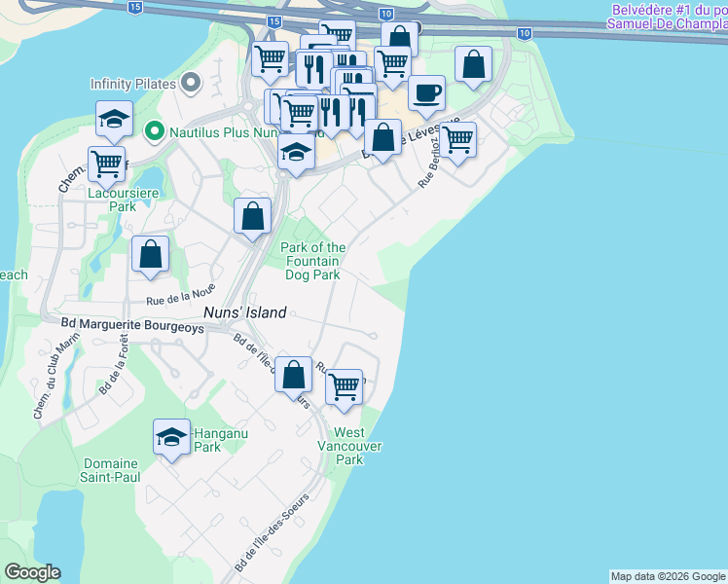Open the school marker above Nautilus Plus pin
728x584 pixels.
114,123
